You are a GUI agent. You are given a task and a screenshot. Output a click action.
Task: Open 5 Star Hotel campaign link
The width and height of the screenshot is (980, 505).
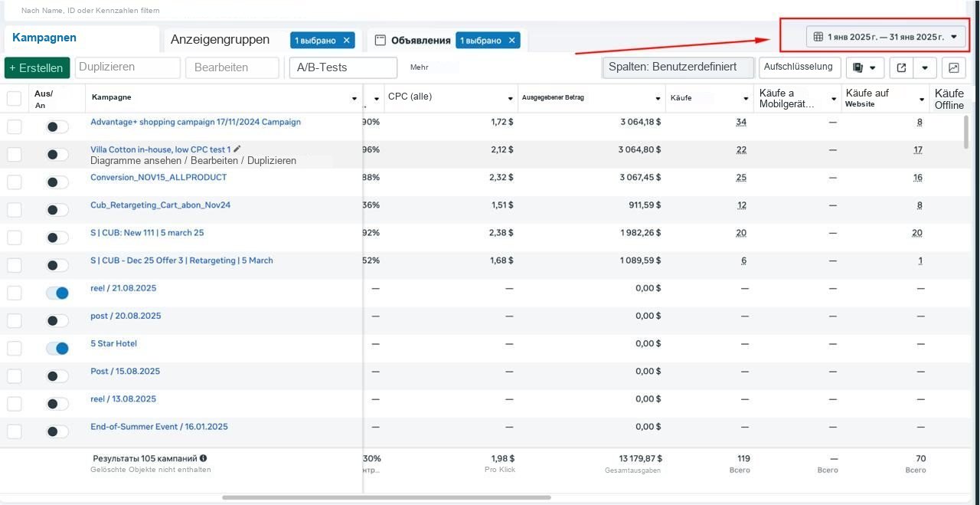[113, 343]
